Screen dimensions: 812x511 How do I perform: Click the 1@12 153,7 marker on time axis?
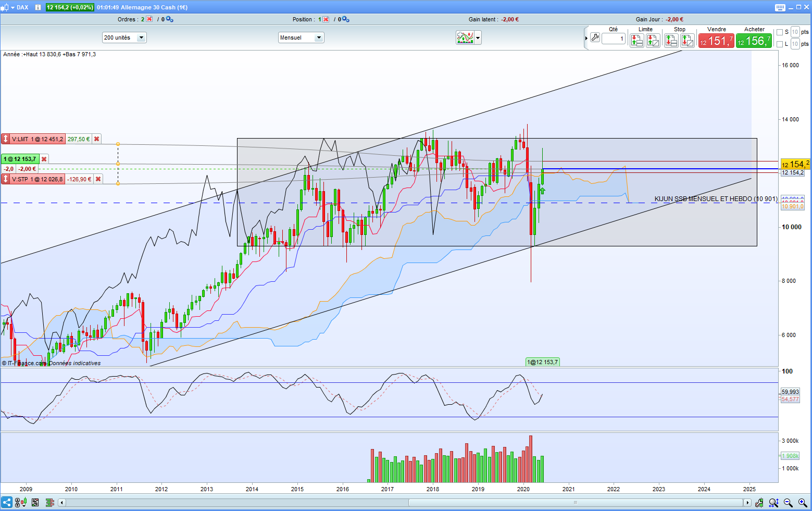click(543, 362)
